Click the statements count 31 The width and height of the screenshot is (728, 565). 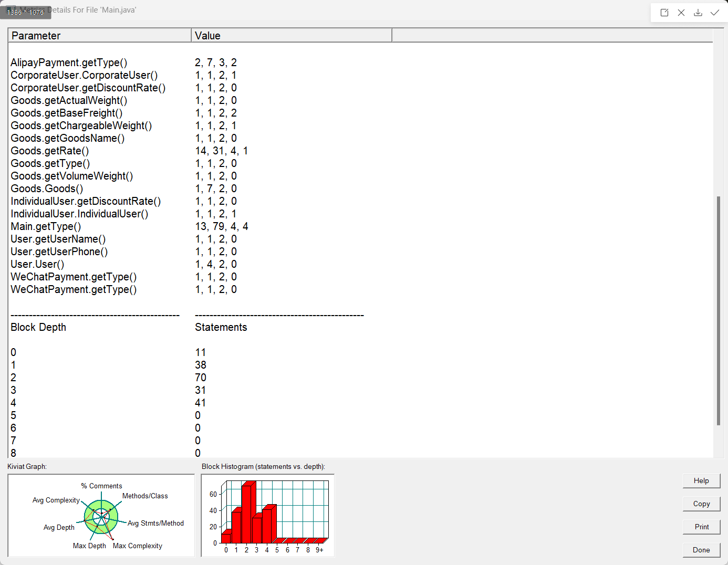[201, 390]
